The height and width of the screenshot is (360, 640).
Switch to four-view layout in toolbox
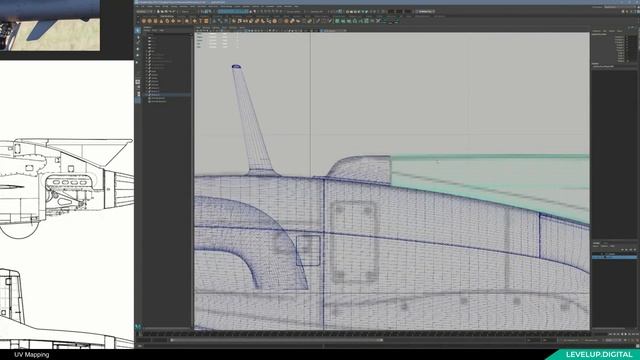click(138, 88)
